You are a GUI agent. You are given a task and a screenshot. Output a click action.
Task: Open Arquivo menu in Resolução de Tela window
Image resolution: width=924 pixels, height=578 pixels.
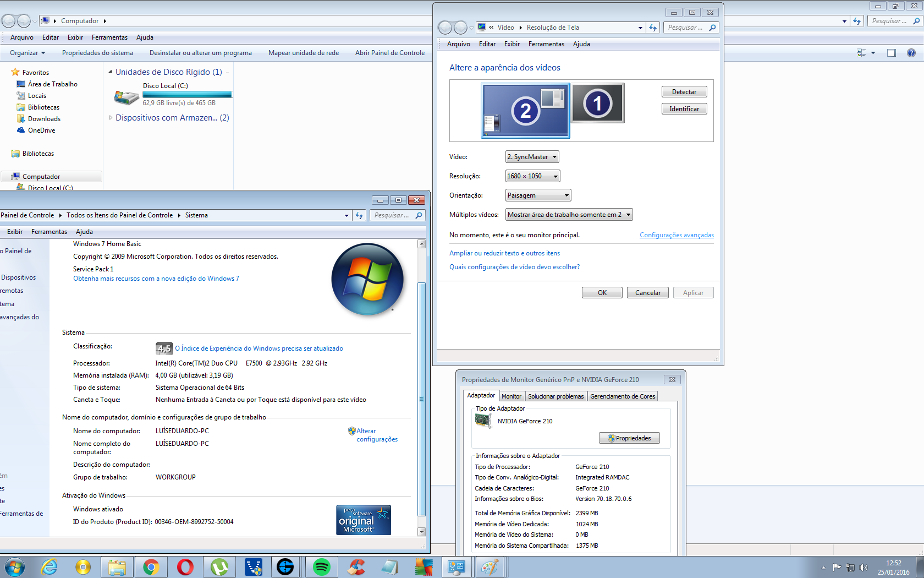pyautogui.click(x=458, y=44)
